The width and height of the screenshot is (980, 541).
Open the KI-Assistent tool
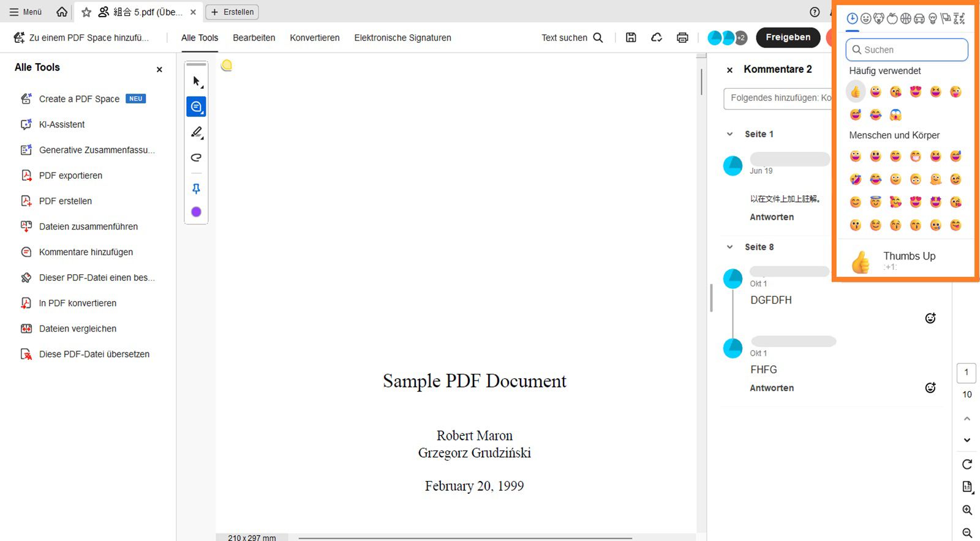[x=62, y=124]
